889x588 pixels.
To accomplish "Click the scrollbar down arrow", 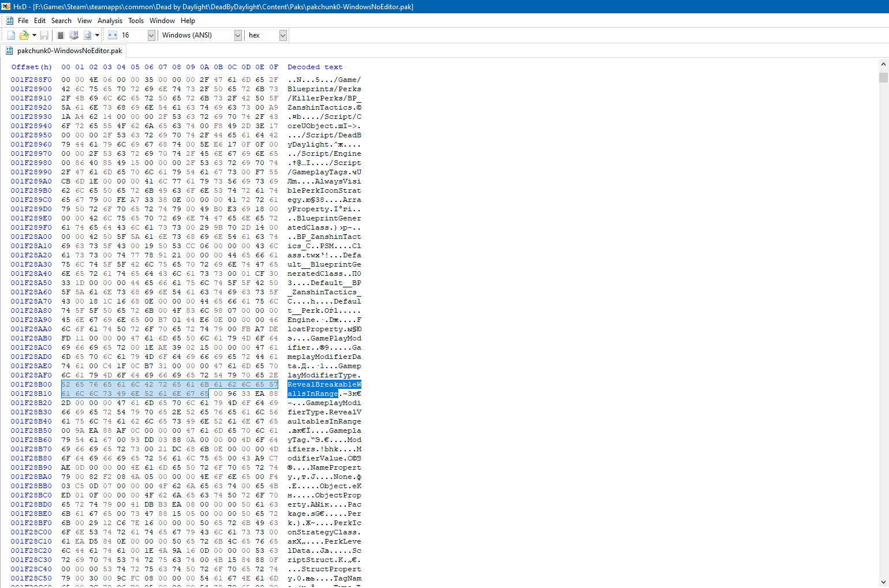I will click(x=883, y=582).
